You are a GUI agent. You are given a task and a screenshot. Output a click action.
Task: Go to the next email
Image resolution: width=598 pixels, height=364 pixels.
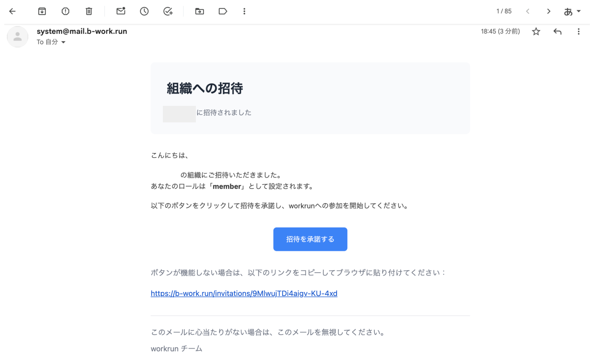coord(549,11)
